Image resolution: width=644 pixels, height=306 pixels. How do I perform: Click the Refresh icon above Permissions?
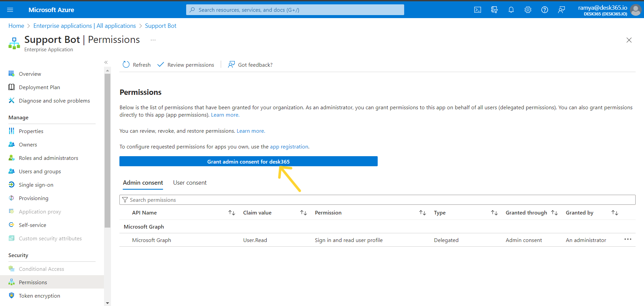[x=126, y=64]
